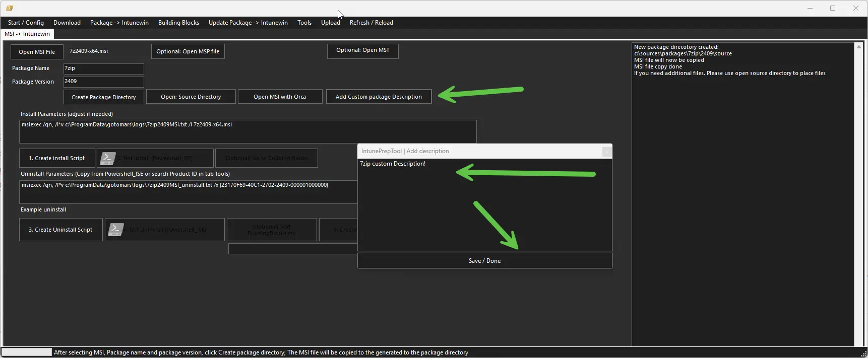Open the Download menu
Viewport: 868px width, 358px height.
pyautogui.click(x=67, y=23)
